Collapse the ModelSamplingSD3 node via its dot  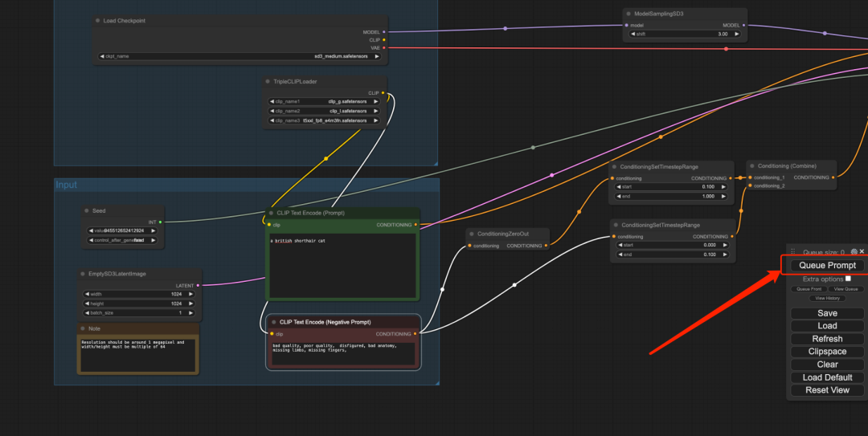pos(628,14)
